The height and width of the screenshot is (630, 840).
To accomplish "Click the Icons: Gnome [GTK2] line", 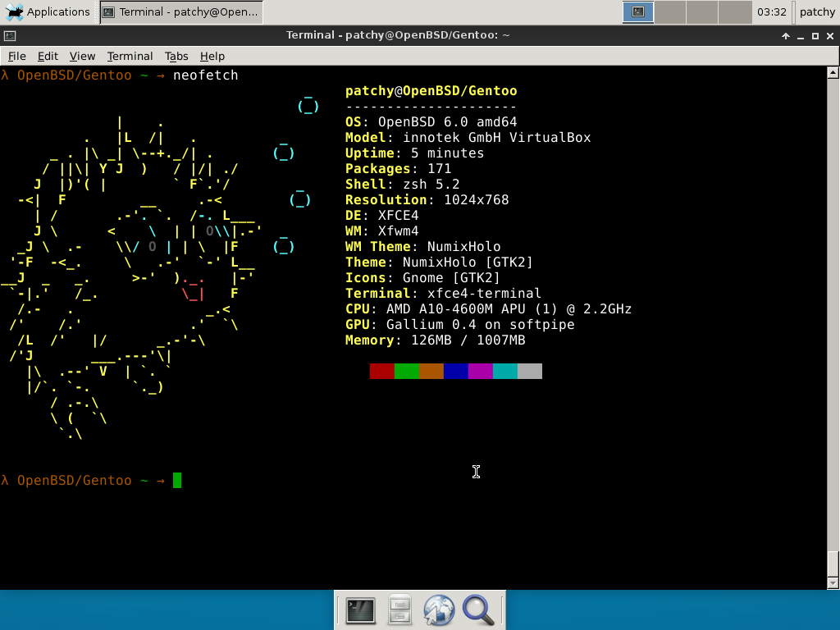I will coord(422,277).
